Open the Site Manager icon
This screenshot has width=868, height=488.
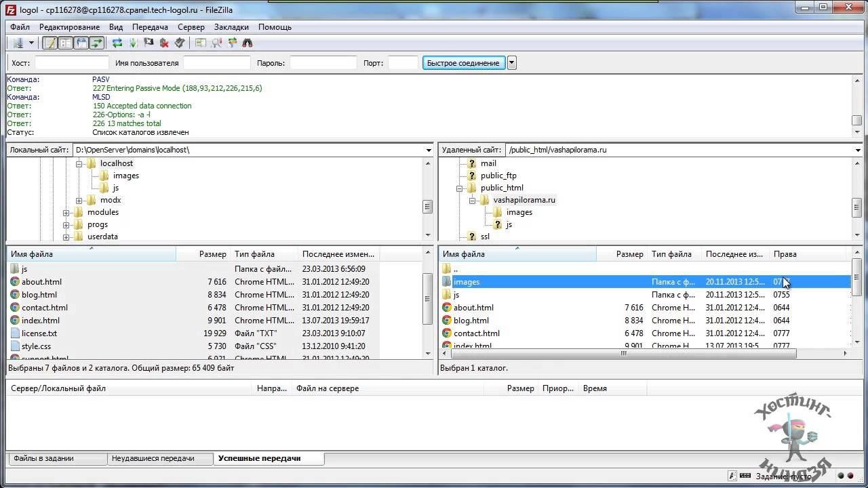(18, 43)
